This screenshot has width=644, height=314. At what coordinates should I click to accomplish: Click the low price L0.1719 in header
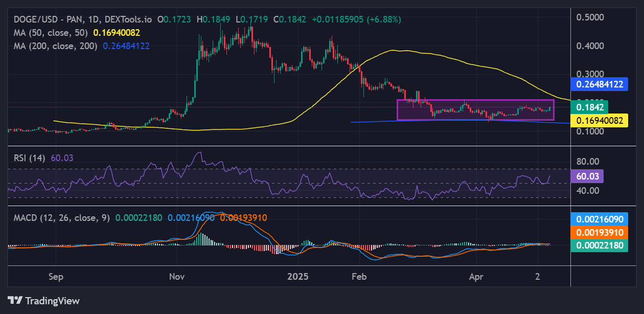pyautogui.click(x=252, y=19)
